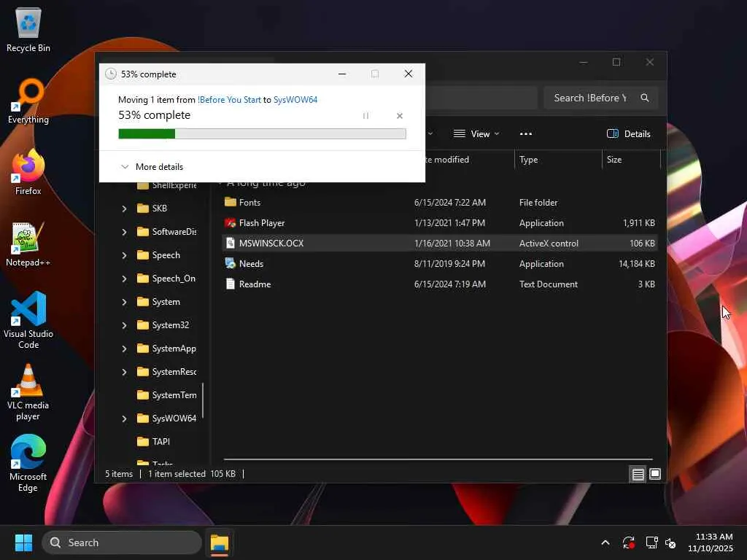
Task: Click the Fonts folder icon in file list
Action: 231,202
